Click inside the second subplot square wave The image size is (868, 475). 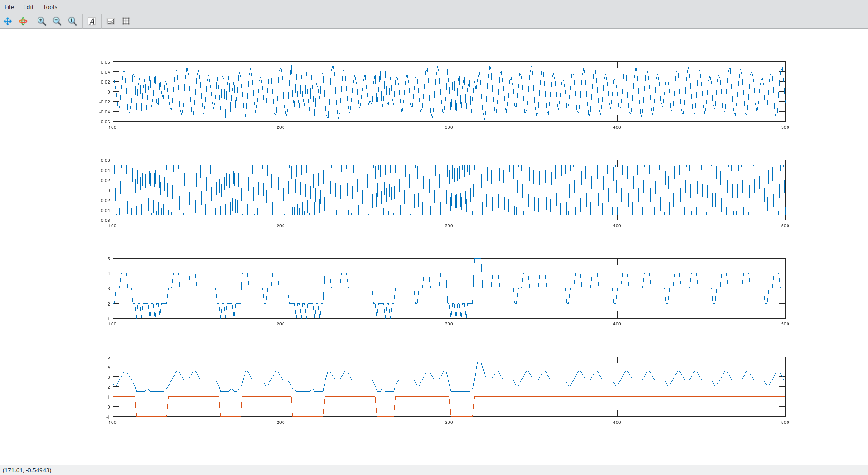pyautogui.click(x=449, y=190)
